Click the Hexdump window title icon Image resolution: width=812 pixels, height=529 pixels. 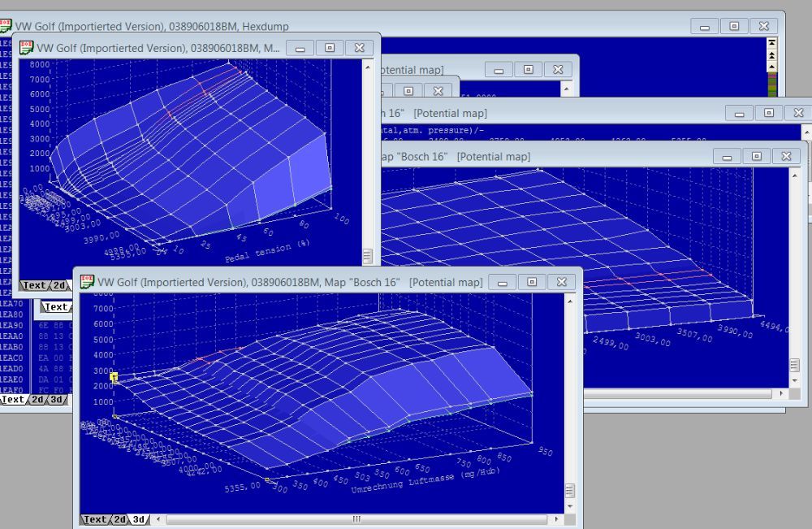[x=6, y=26]
